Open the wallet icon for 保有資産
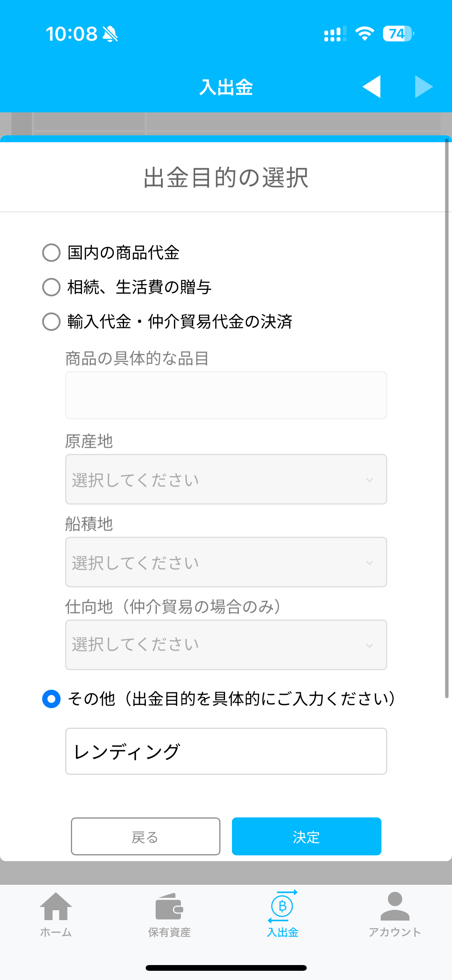The height and width of the screenshot is (980, 452). click(x=169, y=906)
